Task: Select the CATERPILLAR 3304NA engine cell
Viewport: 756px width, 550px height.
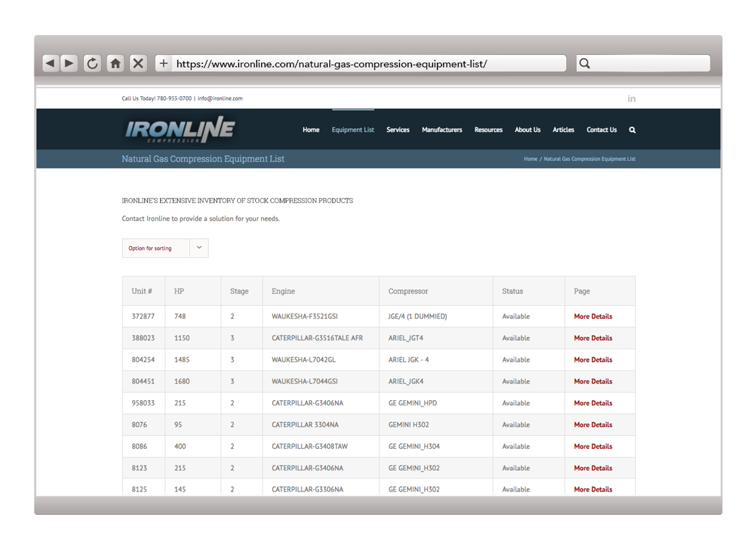Action: (x=321, y=425)
